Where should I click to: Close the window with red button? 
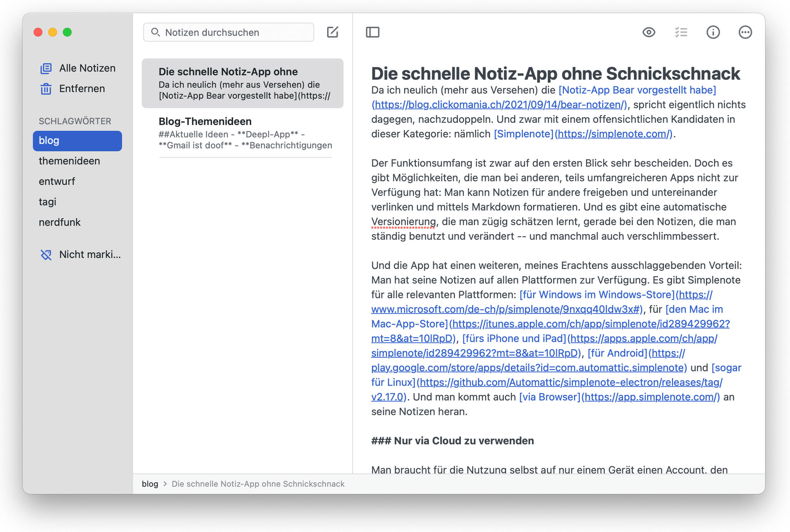pyautogui.click(x=38, y=32)
